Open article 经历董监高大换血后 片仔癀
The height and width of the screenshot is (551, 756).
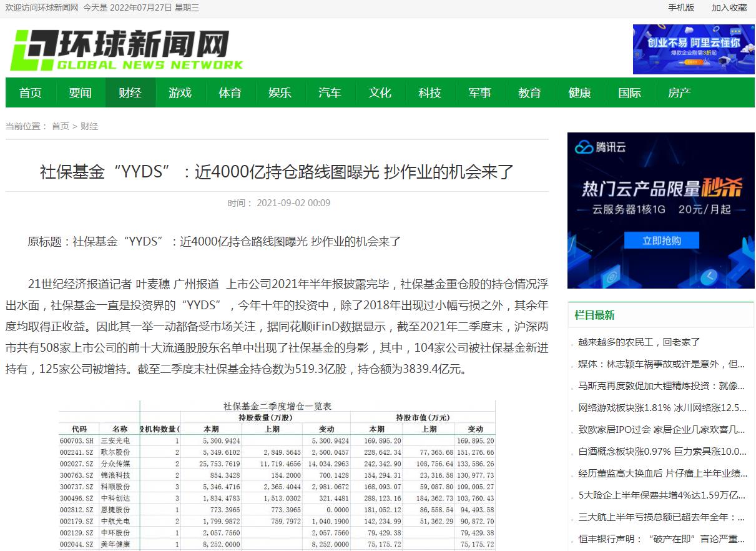tap(662, 474)
